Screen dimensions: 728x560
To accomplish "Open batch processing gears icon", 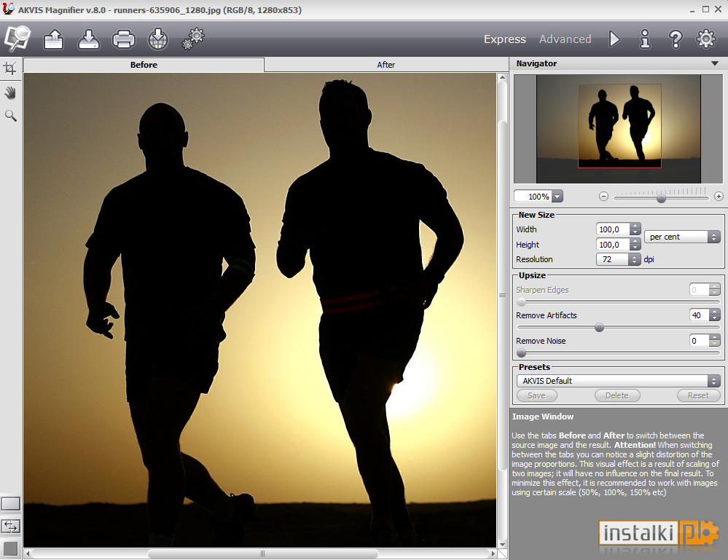I will (x=193, y=39).
